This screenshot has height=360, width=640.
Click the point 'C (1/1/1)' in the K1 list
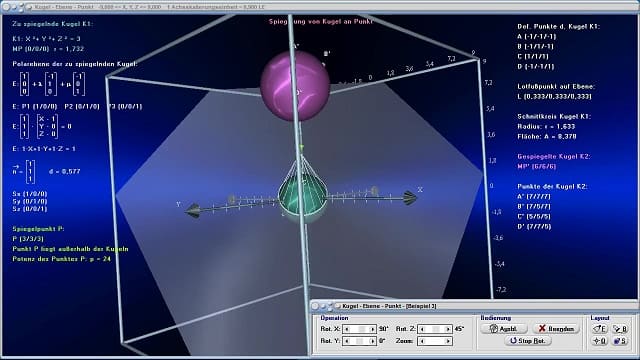click(533, 56)
